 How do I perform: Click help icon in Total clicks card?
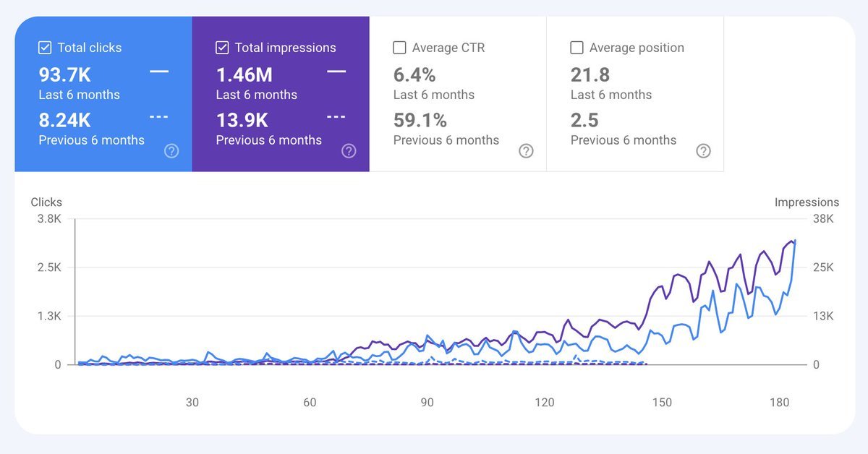171,151
